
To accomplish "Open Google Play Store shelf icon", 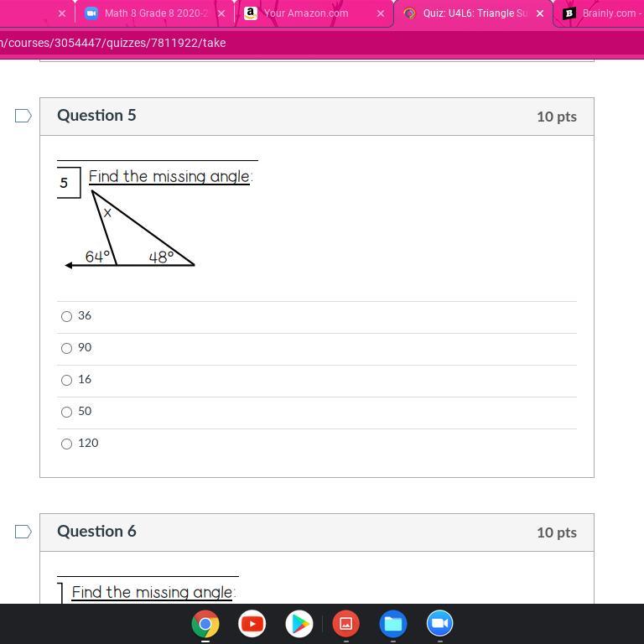I will (x=299, y=624).
